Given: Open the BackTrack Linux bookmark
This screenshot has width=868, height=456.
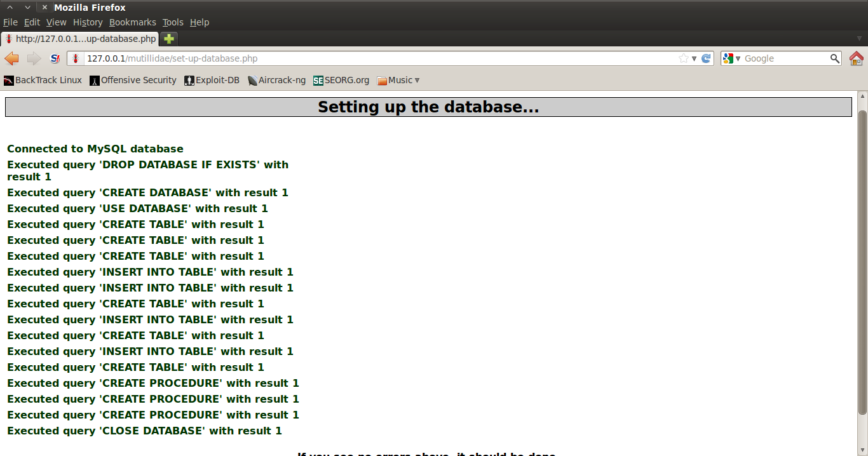Looking at the screenshot, I should 43,80.
